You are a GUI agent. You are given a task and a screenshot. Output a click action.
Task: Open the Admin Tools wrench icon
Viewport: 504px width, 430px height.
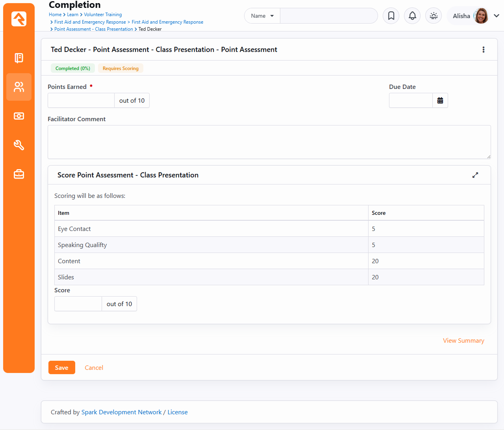(19, 145)
